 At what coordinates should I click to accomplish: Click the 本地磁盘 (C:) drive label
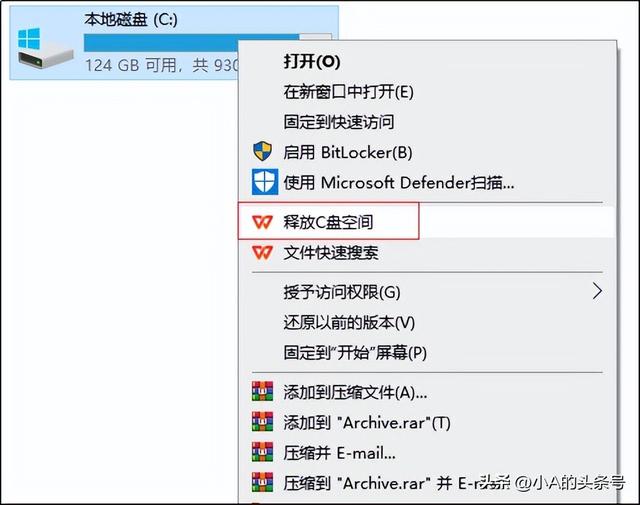tap(132, 17)
